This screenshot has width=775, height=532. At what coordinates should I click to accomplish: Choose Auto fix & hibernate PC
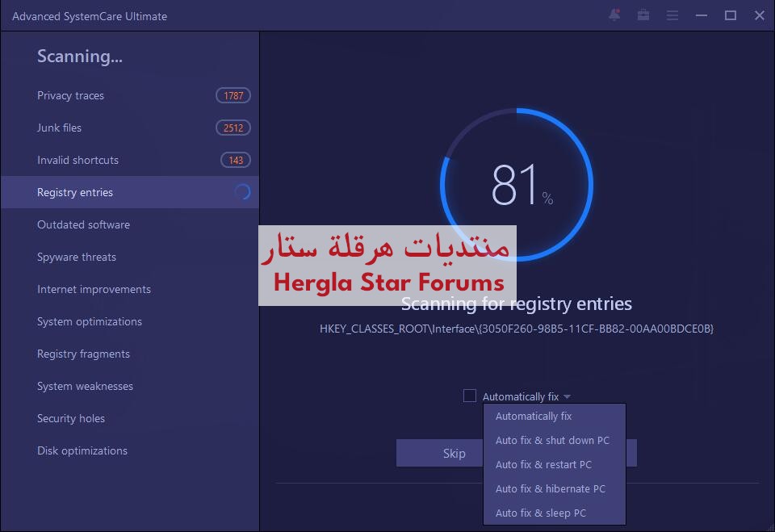[x=554, y=488]
